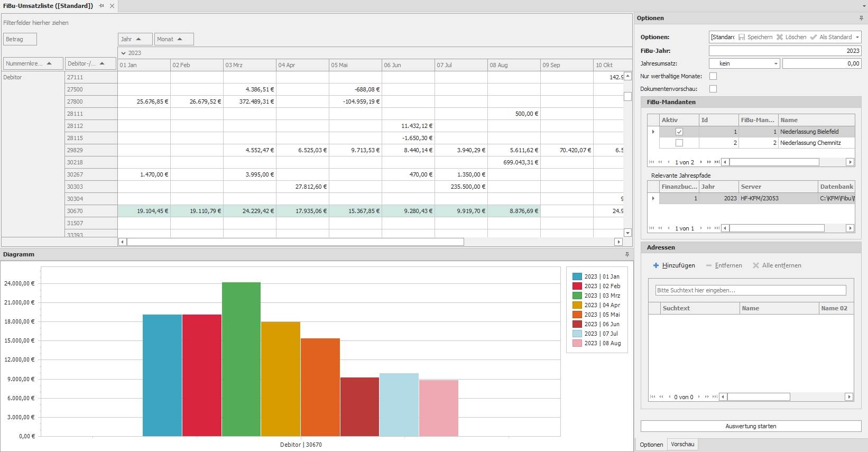Pin the Optionen panel
This screenshot has height=452, width=868.
pos(861,18)
